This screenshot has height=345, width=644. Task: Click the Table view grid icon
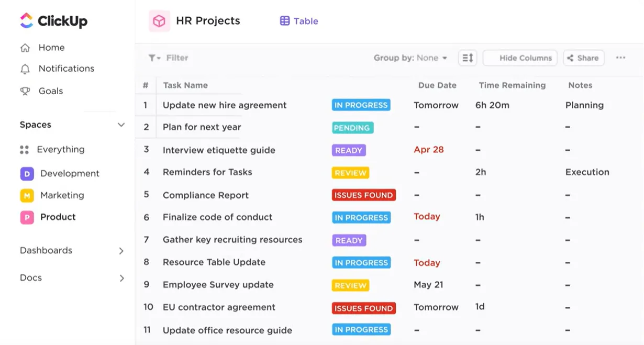285,21
